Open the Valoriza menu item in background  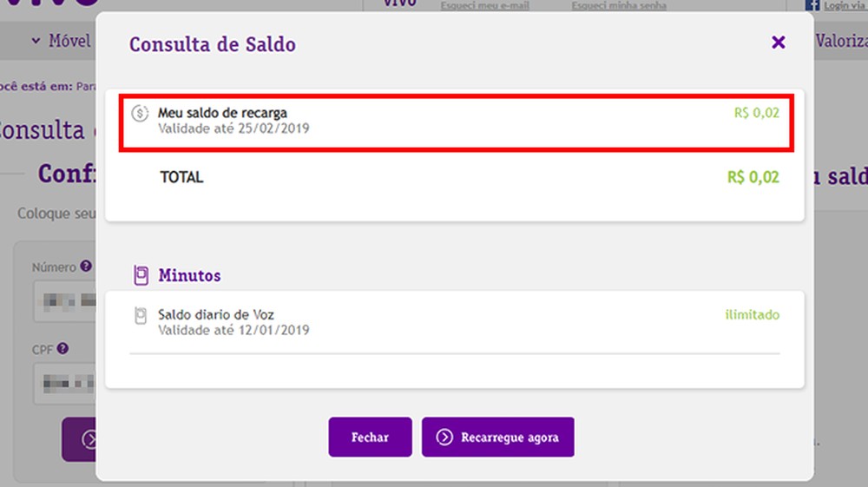tap(841, 41)
